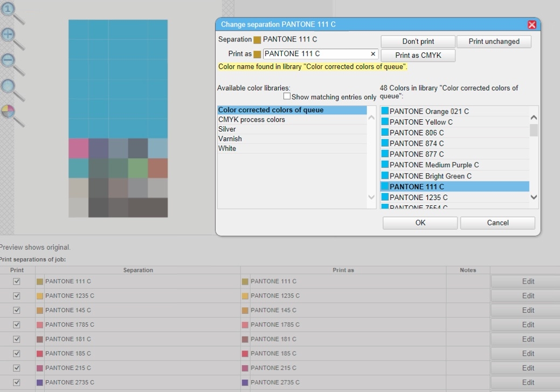The height and width of the screenshot is (392, 560).
Task: Click the fit-to-view magnifier icon
Action: click(x=12, y=90)
